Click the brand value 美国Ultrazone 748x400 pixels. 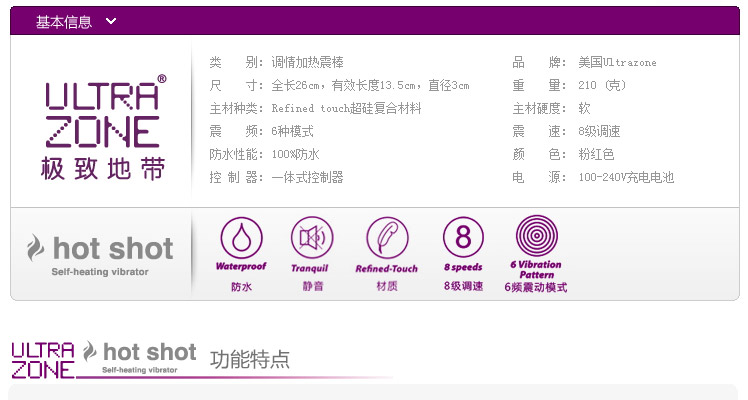pos(617,62)
